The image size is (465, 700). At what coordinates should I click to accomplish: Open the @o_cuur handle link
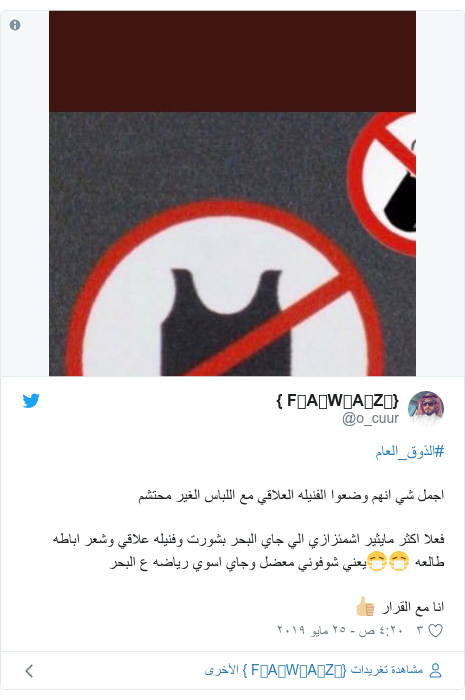tap(370, 419)
